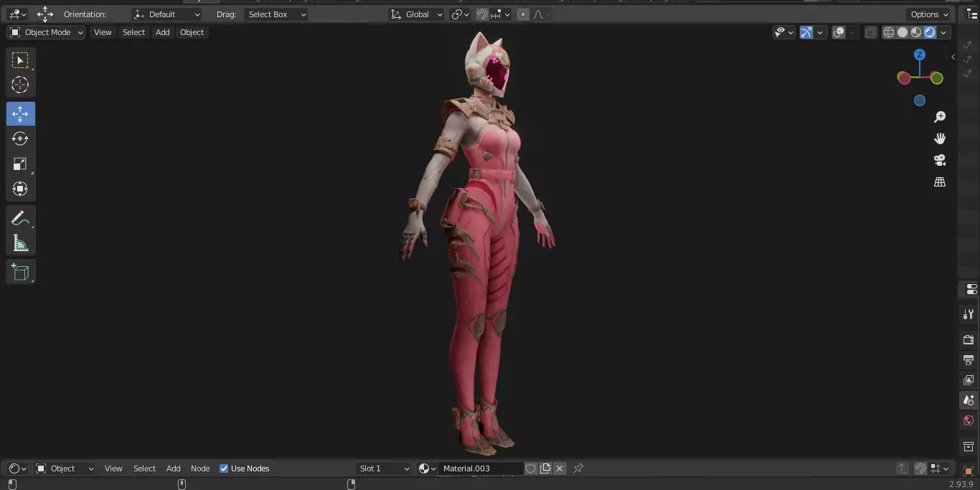This screenshot has width=980, height=490.
Task: Open shader editor Select menu
Action: point(144,468)
